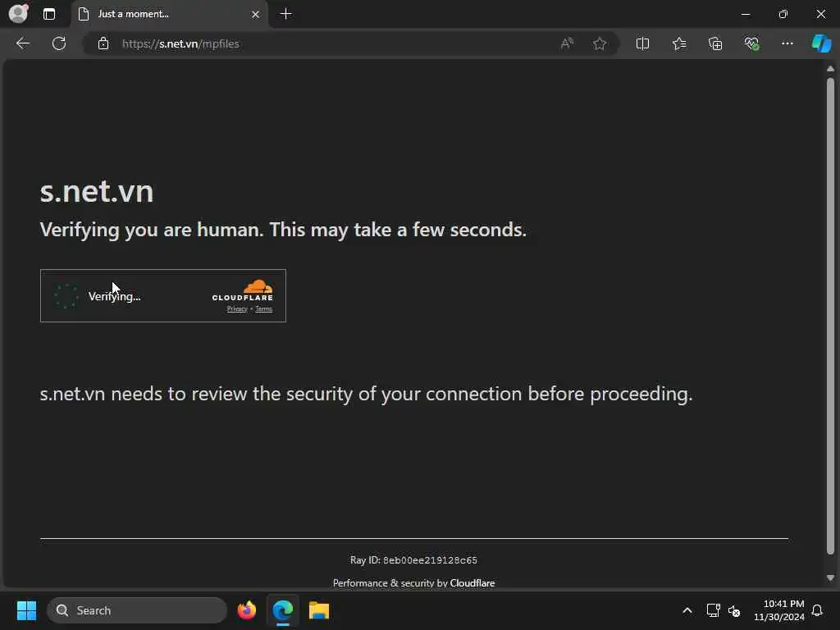Open Copilot sidebar icon
Screen dimensions: 840x630
pos(821,43)
